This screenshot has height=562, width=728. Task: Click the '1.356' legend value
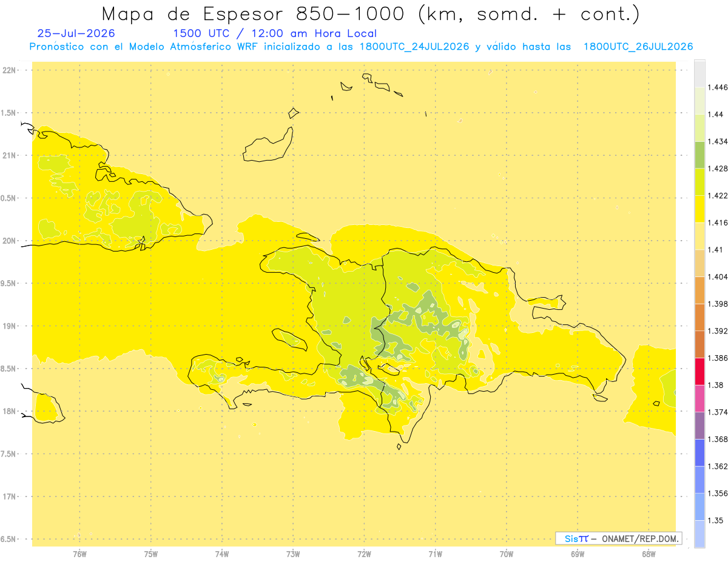tap(717, 493)
